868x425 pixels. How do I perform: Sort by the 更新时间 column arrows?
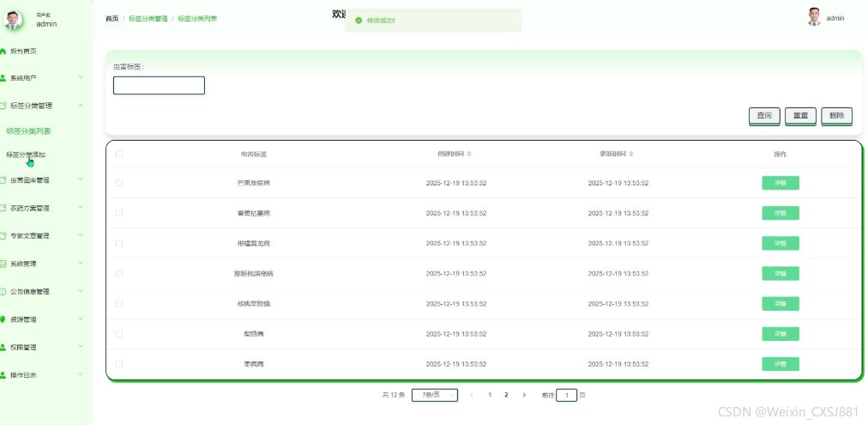point(631,154)
